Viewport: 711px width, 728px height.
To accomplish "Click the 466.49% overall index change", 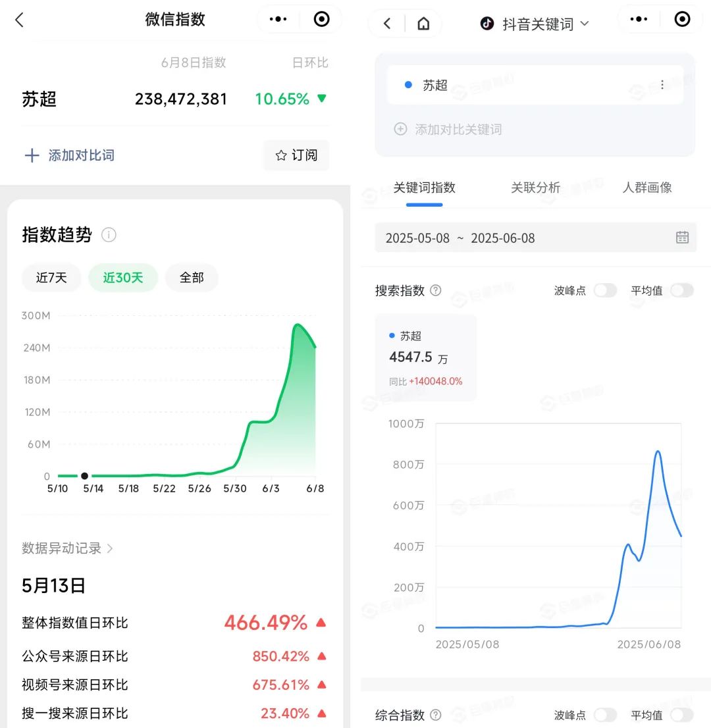I will pyautogui.click(x=266, y=623).
